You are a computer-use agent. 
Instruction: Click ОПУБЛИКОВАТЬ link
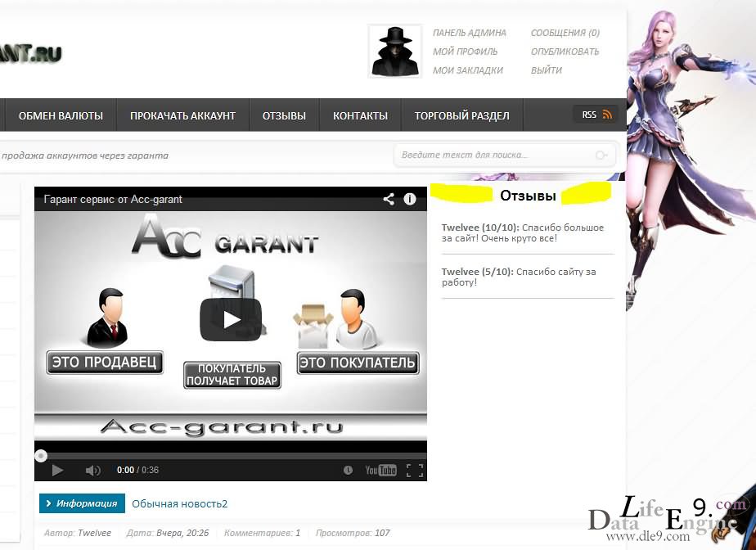click(565, 52)
